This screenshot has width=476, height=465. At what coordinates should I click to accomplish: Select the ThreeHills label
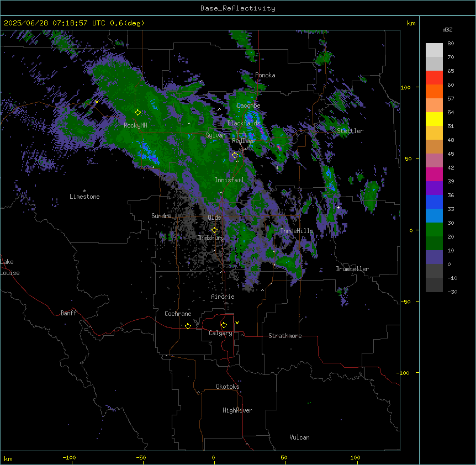[x=297, y=231]
